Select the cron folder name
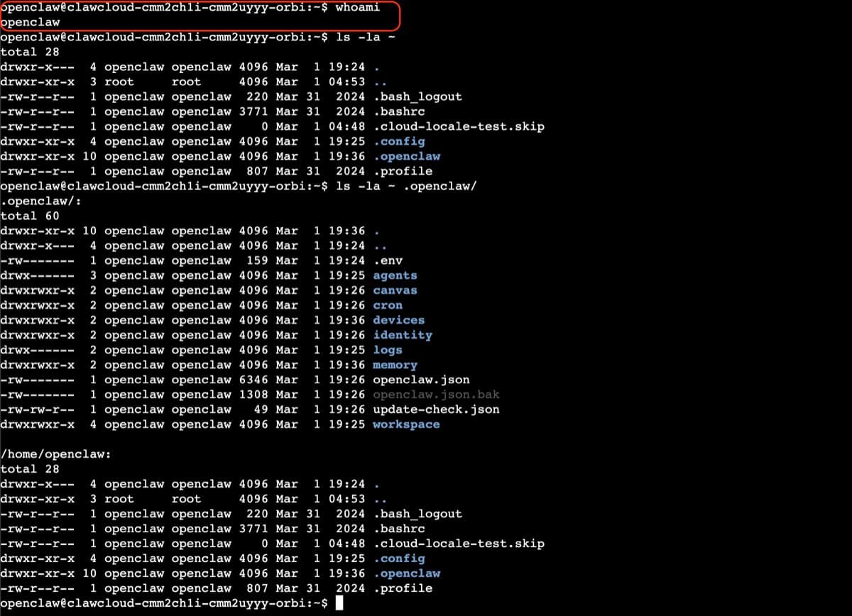852x616 pixels. (x=388, y=305)
